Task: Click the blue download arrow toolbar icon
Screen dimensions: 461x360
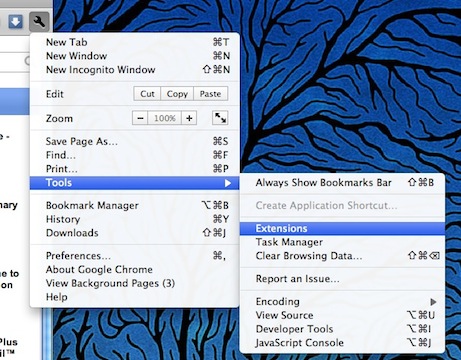Action: click(15, 22)
